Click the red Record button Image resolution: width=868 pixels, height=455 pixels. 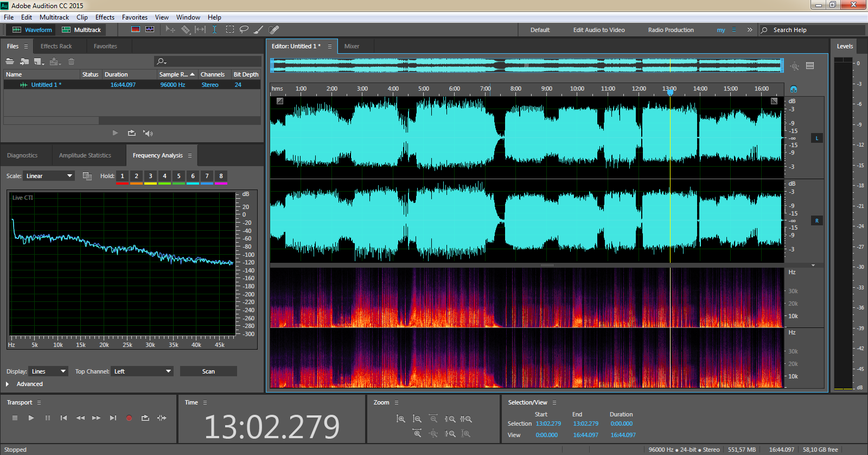129,418
